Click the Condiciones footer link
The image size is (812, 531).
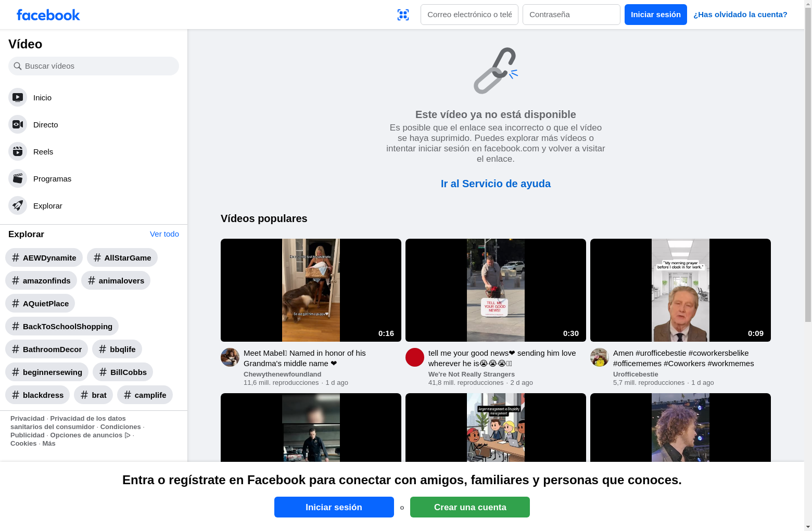click(120, 427)
